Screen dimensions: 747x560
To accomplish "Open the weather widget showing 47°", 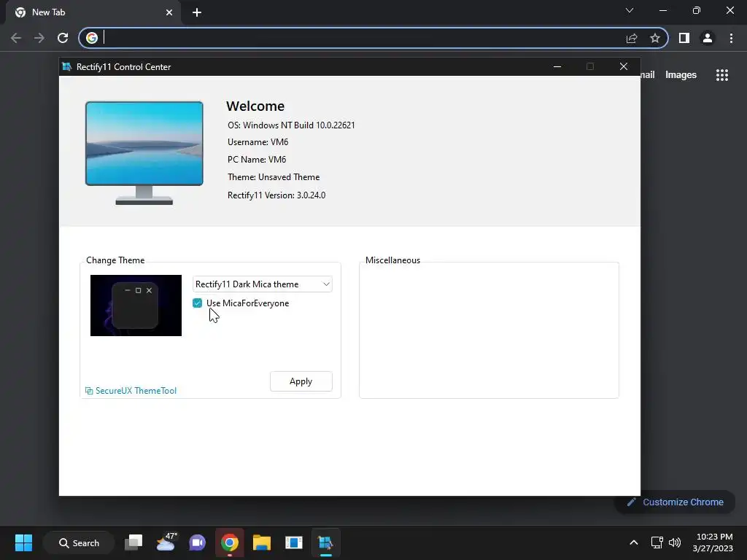I will (x=166, y=542).
